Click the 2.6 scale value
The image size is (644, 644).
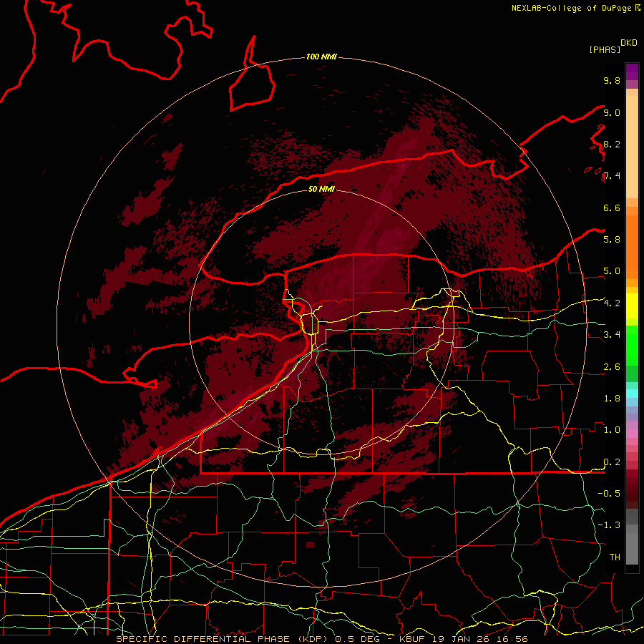pos(612,367)
